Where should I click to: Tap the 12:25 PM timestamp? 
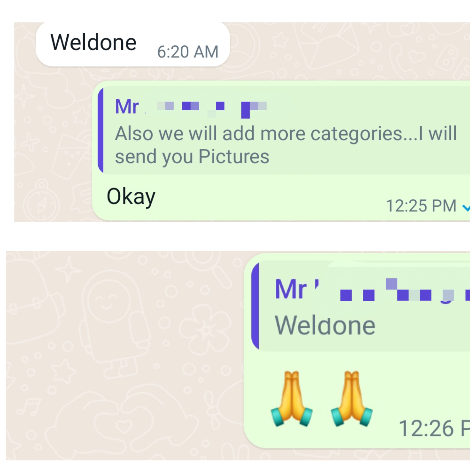pos(421,206)
